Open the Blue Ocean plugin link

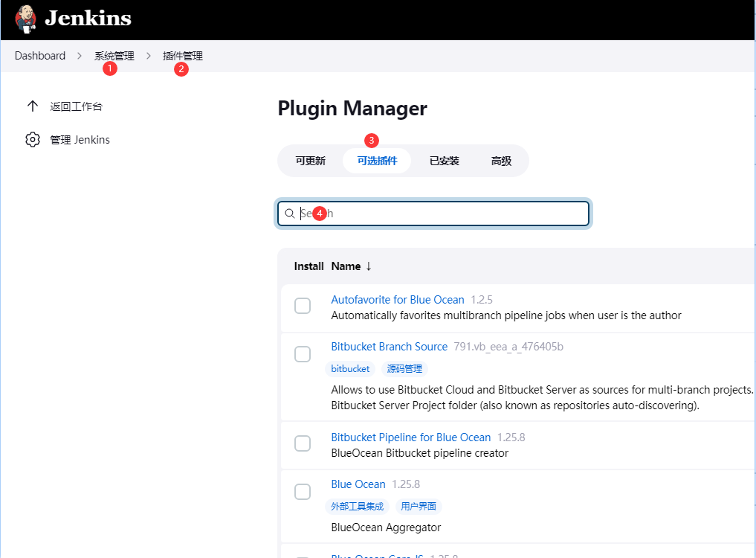(x=358, y=484)
